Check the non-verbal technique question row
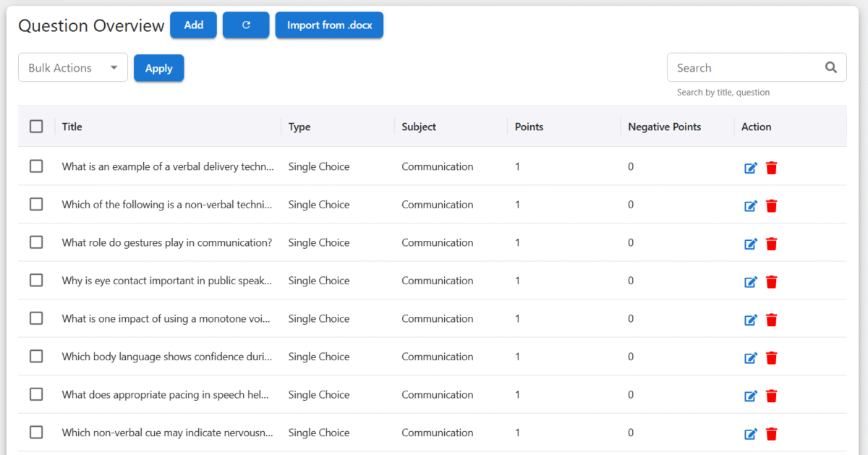 tap(36, 205)
